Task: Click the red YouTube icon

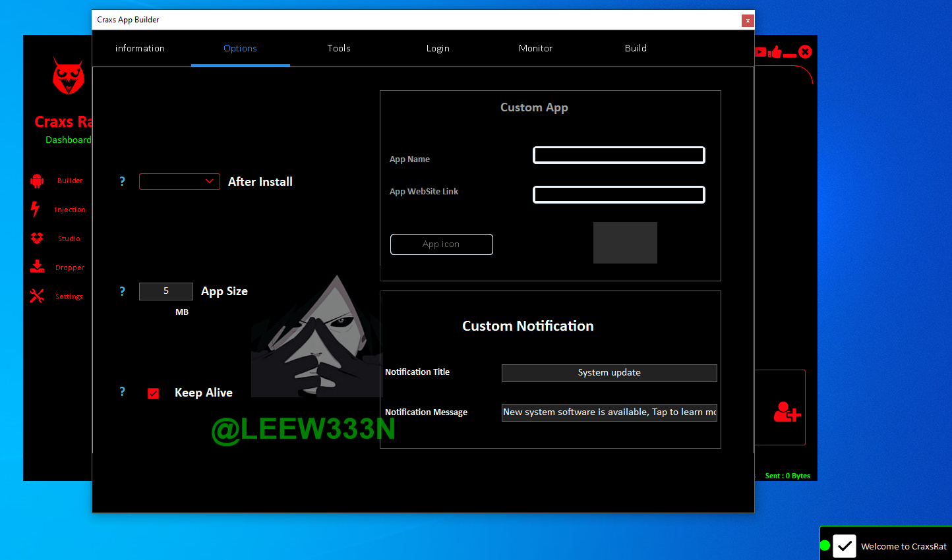Action: pyautogui.click(x=761, y=52)
